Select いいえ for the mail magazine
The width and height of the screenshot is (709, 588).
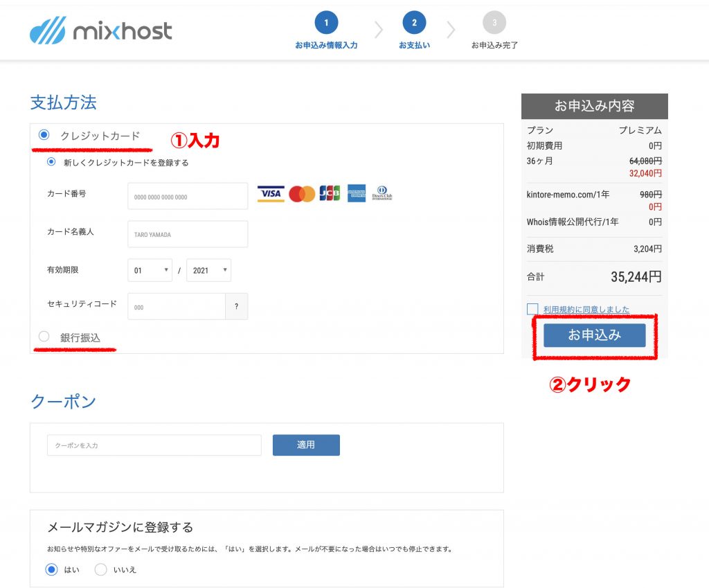coord(101,569)
